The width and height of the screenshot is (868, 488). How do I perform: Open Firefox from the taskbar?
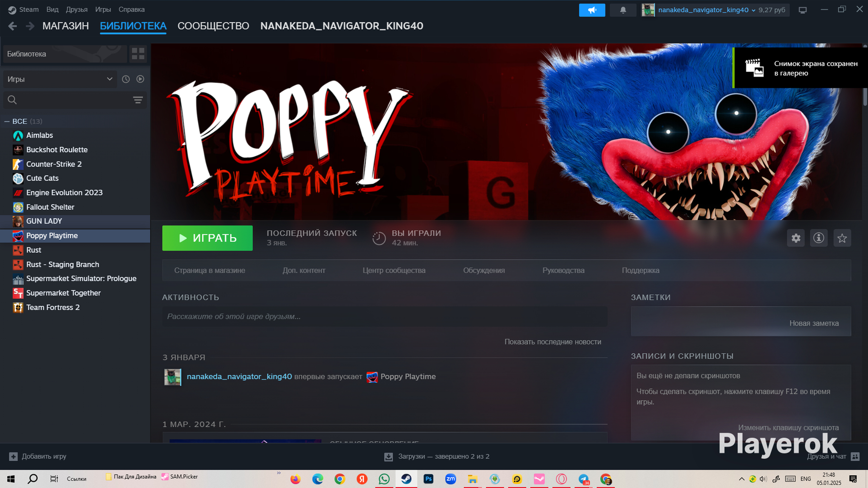[295, 479]
